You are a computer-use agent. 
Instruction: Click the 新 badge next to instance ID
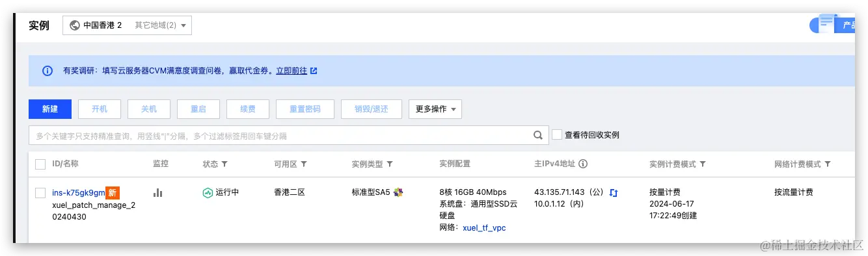point(113,193)
